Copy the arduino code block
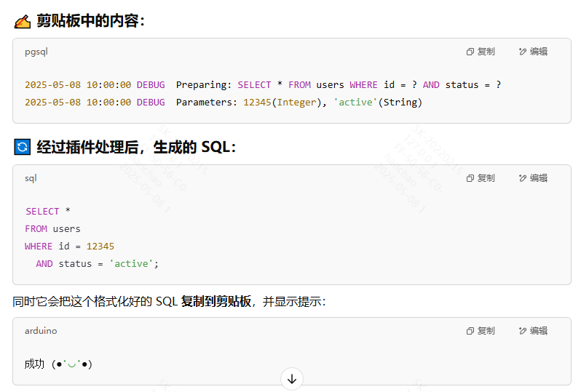The image size is (581, 392). click(x=481, y=331)
